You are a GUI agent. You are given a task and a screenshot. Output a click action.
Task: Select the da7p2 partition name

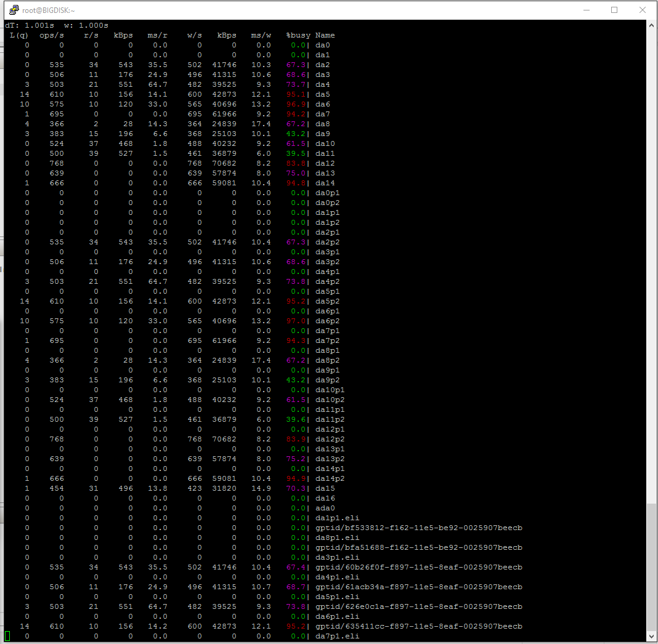pyautogui.click(x=328, y=341)
